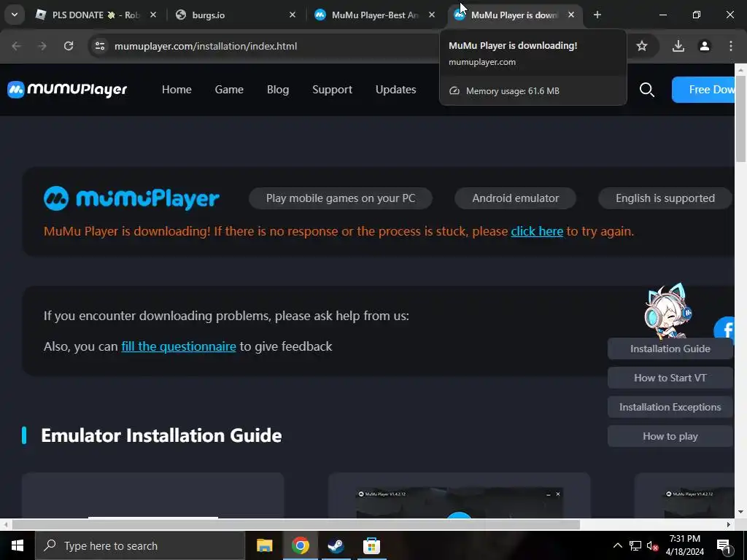This screenshot has width=747, height=560.
Task: Open Chrome downloads panel
Action: (x=678, y=46)
